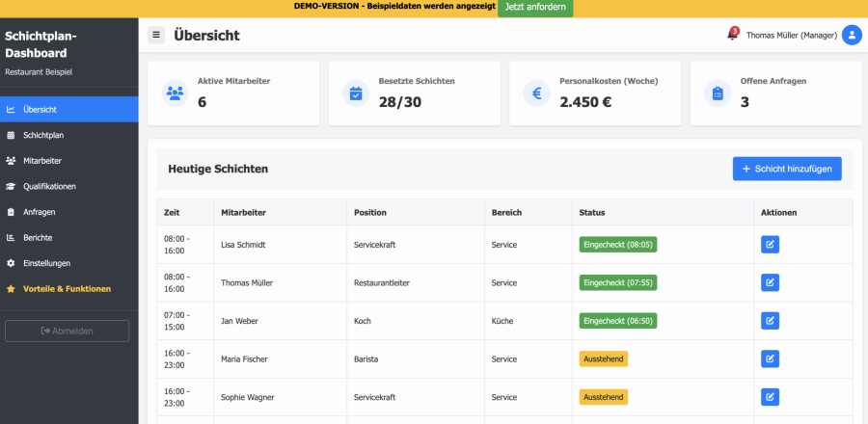Screen dimensions: 868x424
Task: Click the Besetzte Schichten calendar icon
Action: (x=356, y=93)
